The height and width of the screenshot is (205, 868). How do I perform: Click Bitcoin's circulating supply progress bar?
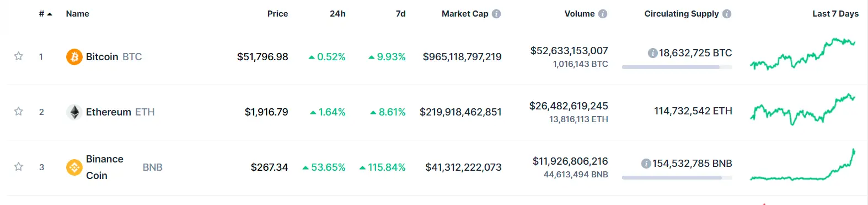pos(677,67)
